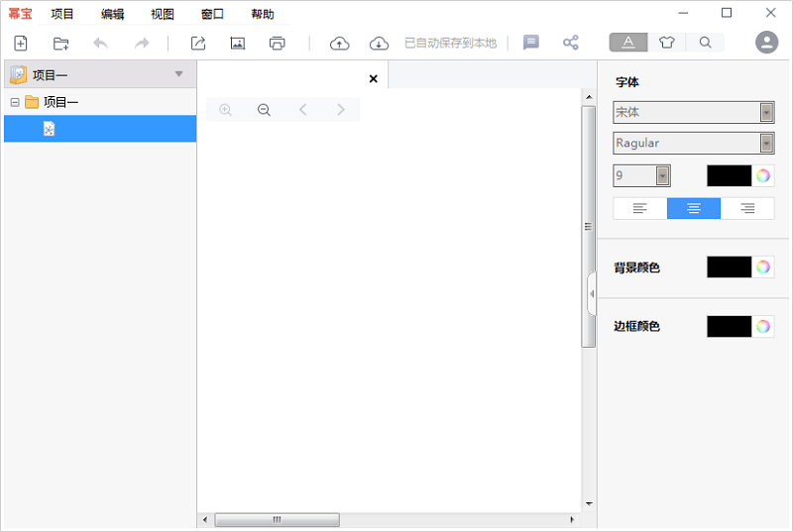The height and width of the screenshot is (532, 793).
Task: Click the 背景颜色 black swatch
Action: 729,266
